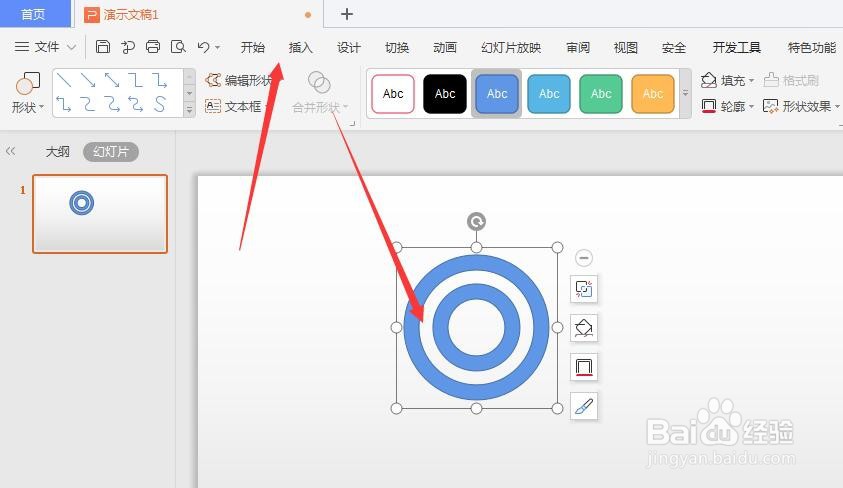Select slide 1 thumbnail

pyautogui.click(x=100, y=213)
